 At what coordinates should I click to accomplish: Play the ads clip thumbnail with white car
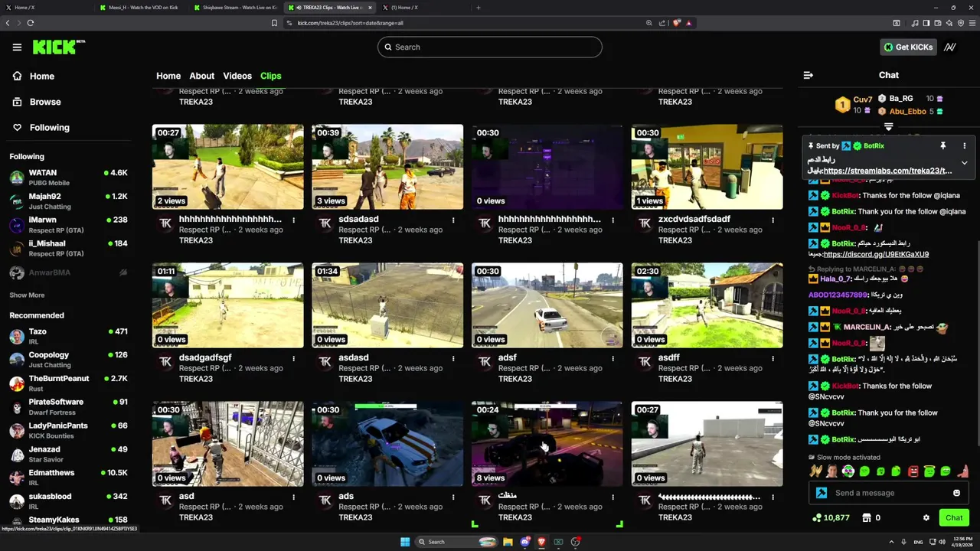(x=387, y=444)
